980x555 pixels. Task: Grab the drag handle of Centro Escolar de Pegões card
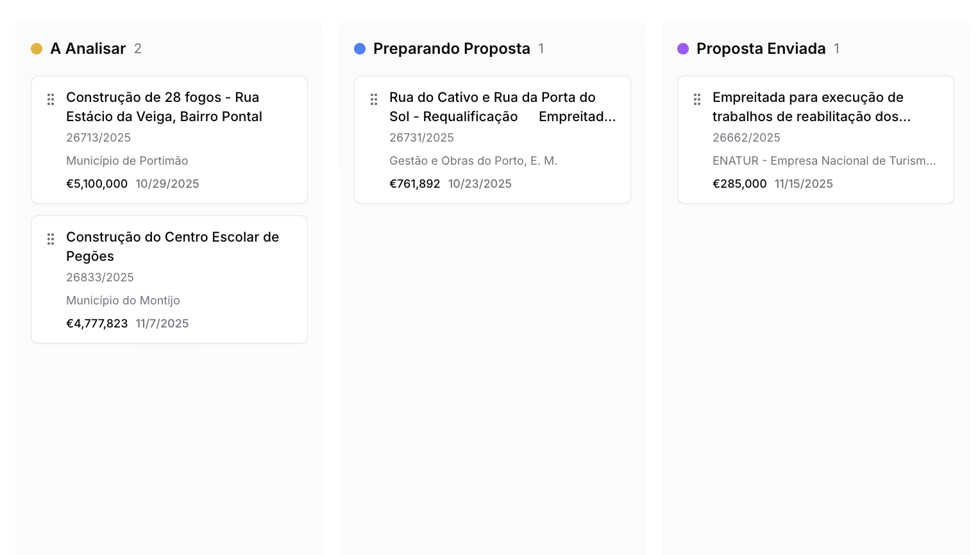pyautogui.click(x=51, y=238)
